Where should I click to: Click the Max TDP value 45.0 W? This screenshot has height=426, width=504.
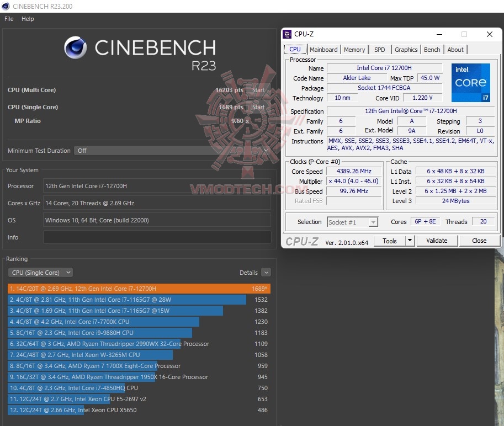pyautogui.click(x=429, y=78)
